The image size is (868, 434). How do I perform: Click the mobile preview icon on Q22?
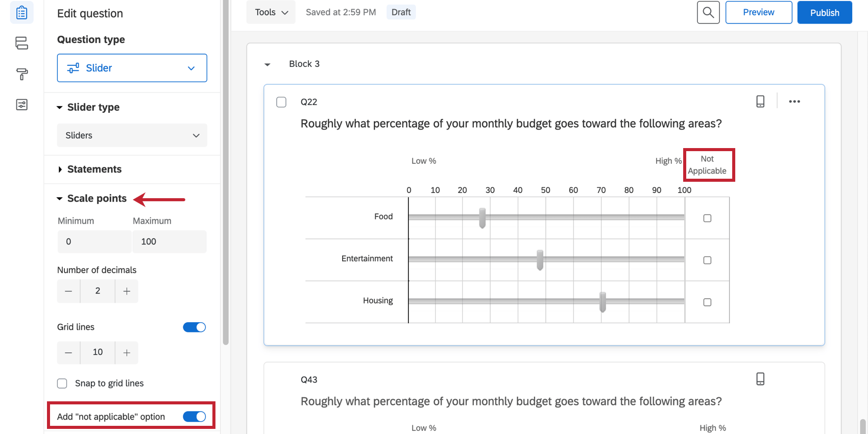760,101
